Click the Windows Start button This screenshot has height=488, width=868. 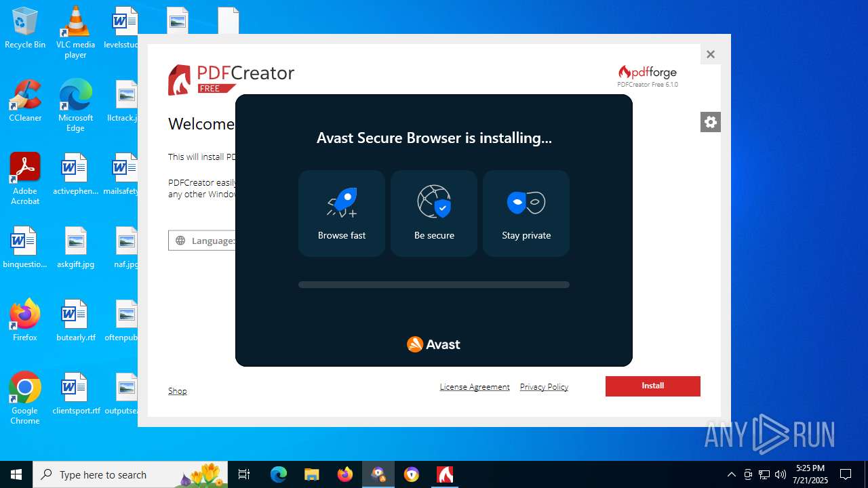coord(16,474)
